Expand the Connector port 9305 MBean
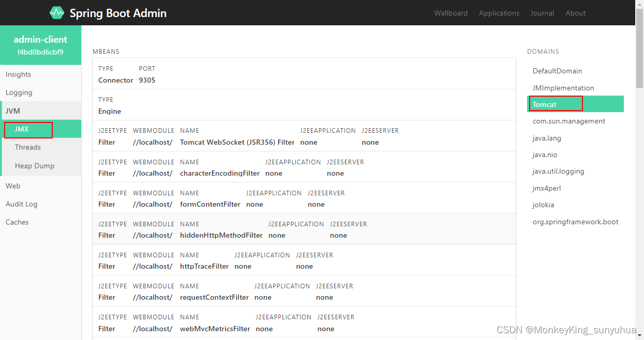This screenshot has height=340, width=644. coord(304,74)
